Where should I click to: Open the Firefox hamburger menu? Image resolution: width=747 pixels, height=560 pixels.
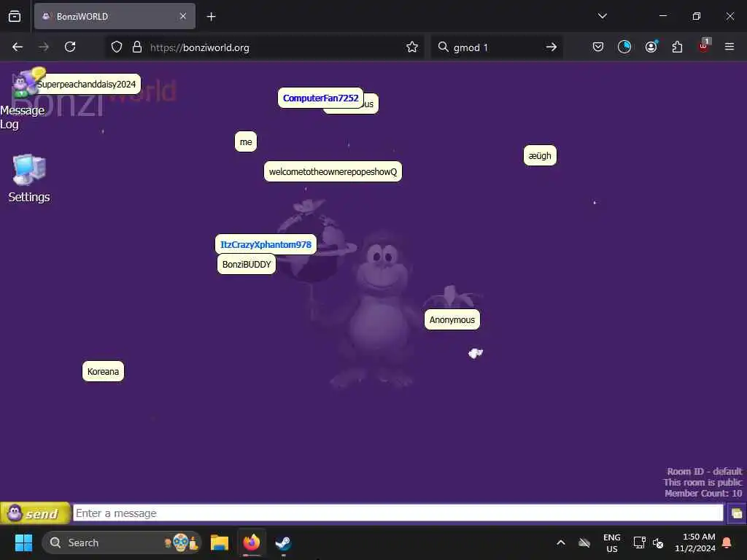[729, 47]
